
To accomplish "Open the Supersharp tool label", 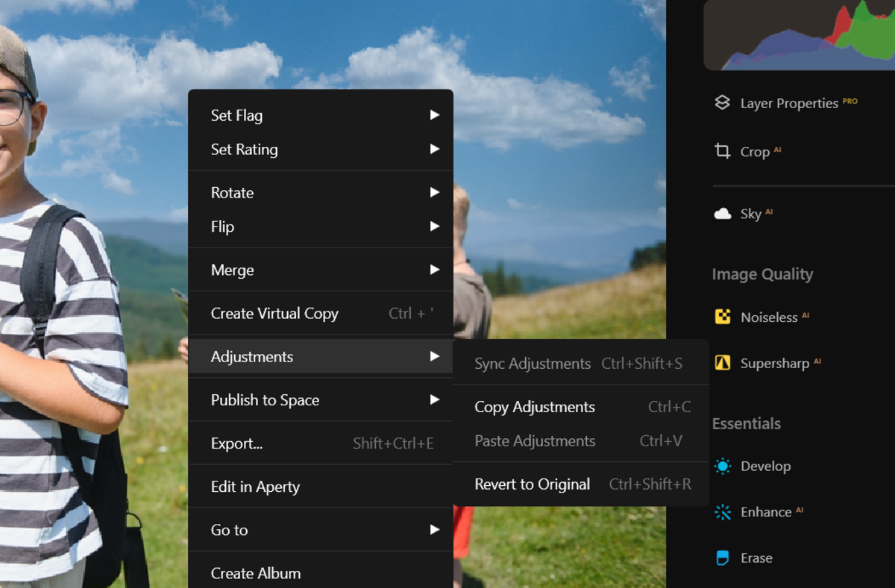I will tap(775, 364).
